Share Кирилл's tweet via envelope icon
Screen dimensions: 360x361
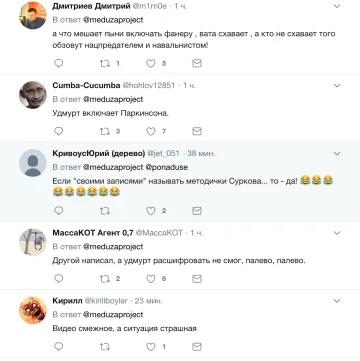[x=197, y=347]
